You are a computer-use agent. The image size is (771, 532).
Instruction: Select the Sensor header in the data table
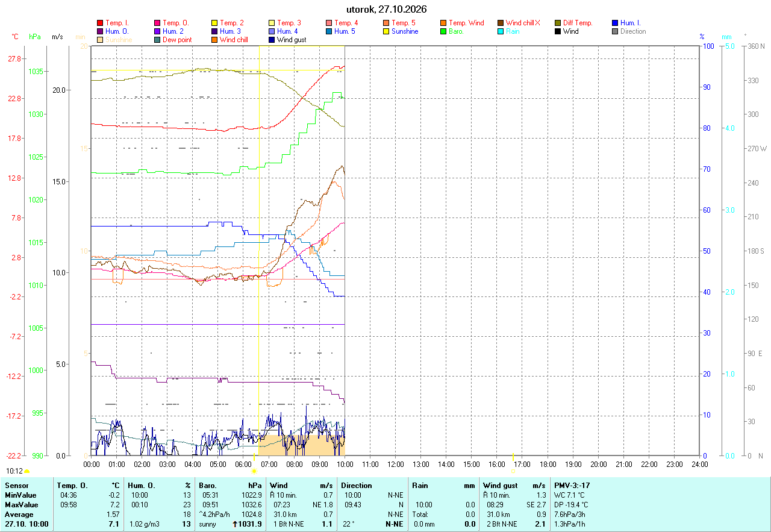pyautogui.click(x=17, y=486)
